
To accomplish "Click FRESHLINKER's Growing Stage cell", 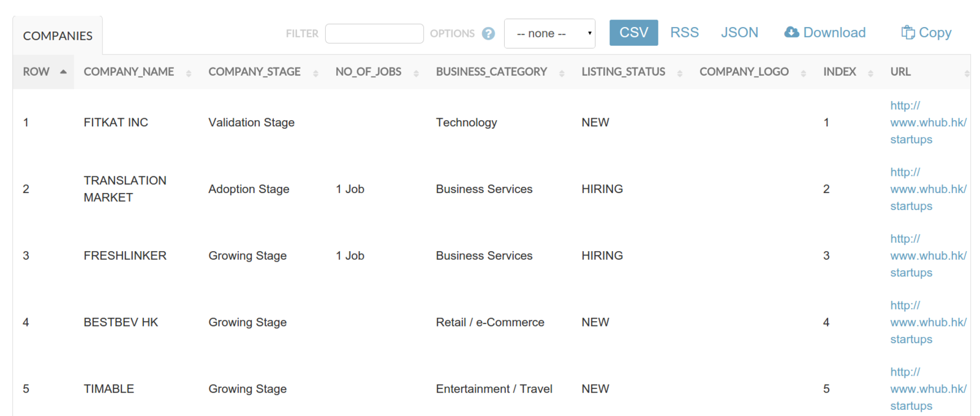I will click(x=247, y=255).
